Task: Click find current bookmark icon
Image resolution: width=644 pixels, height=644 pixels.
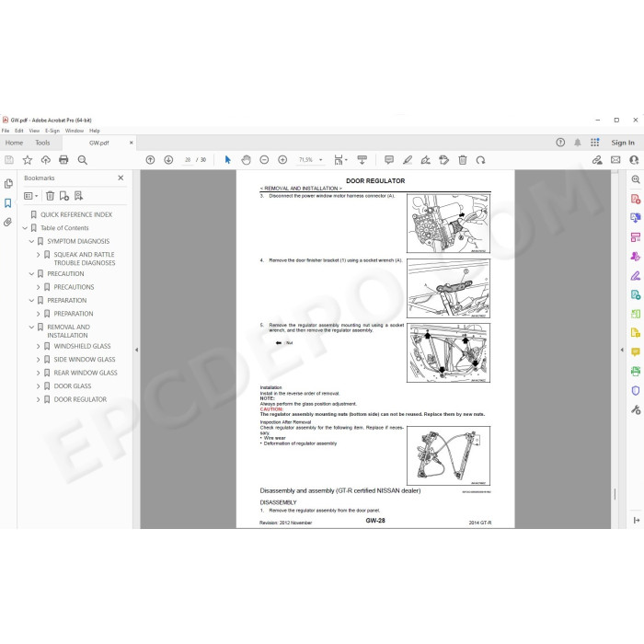Action: click(x=78, y=196)
